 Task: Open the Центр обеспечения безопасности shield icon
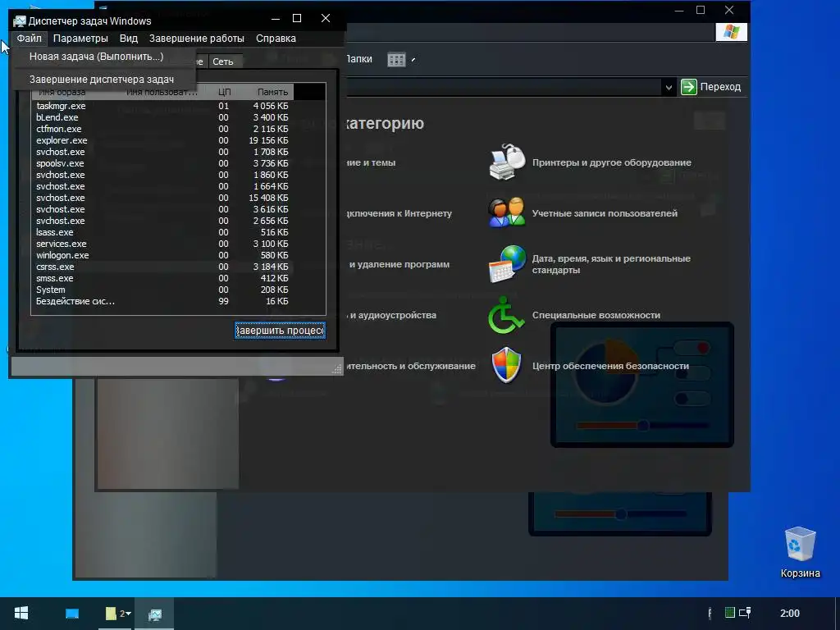pyautogui.click(x=506, y=365)
